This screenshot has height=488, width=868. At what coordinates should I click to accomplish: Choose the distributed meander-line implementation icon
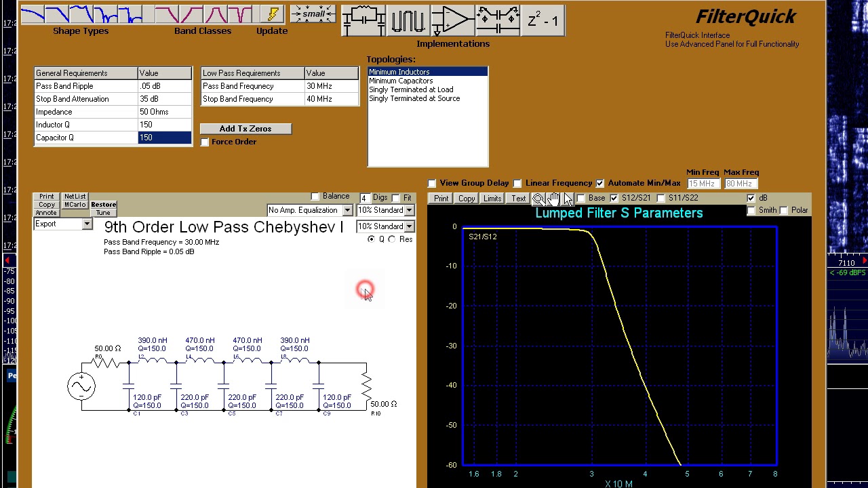[x=408, y=20]
